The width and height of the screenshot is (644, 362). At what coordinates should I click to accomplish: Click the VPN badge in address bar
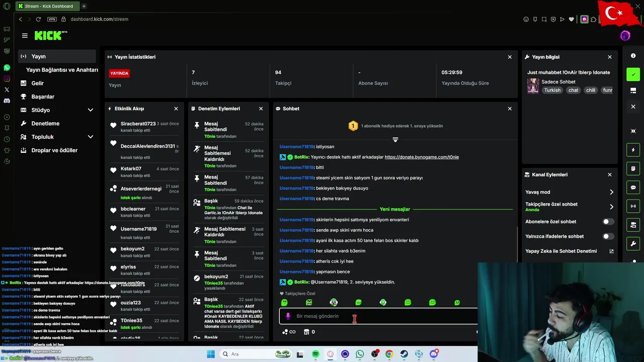pyautogui.click(x=52, y=19)
